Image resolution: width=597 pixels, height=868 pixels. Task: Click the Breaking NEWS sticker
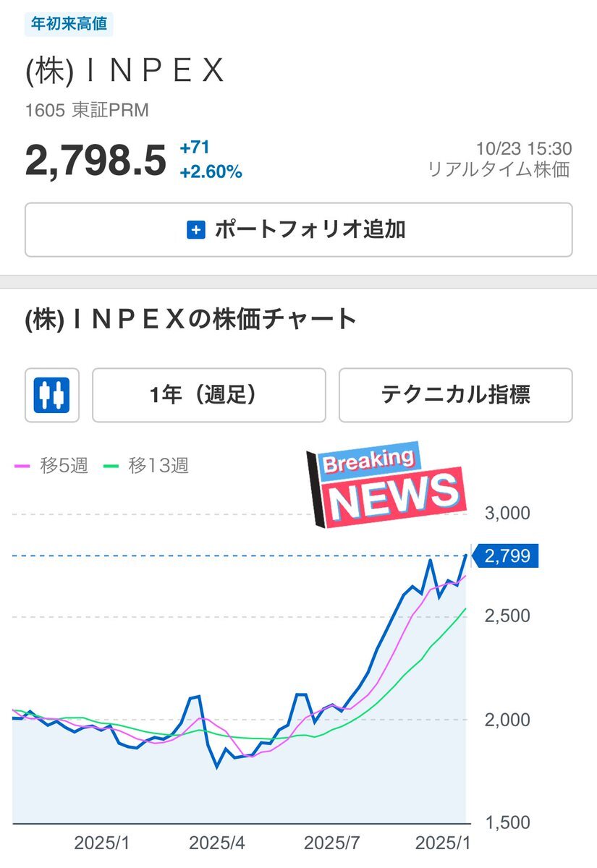click(386, 487)
